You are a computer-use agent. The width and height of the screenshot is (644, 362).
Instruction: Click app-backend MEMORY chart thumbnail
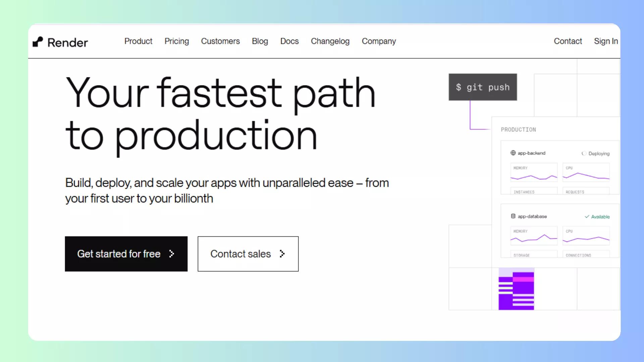pos(534,173)
